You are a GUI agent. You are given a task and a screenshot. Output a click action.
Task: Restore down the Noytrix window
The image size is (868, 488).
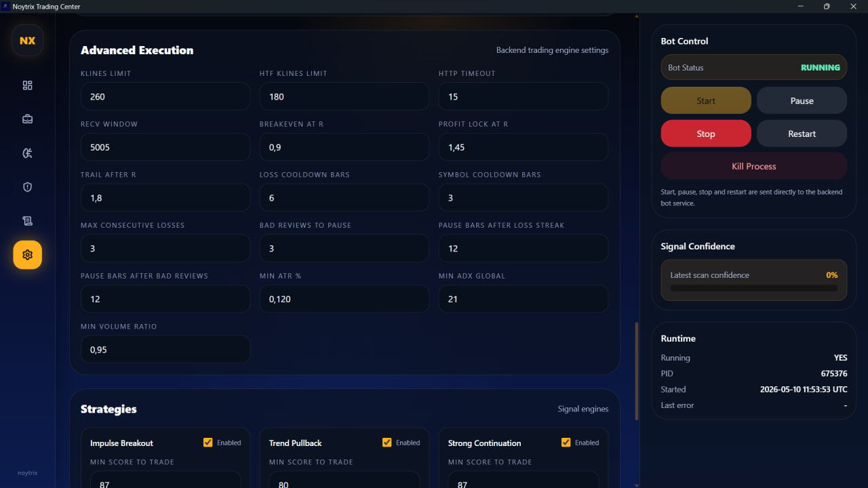(x=827, y=6)
